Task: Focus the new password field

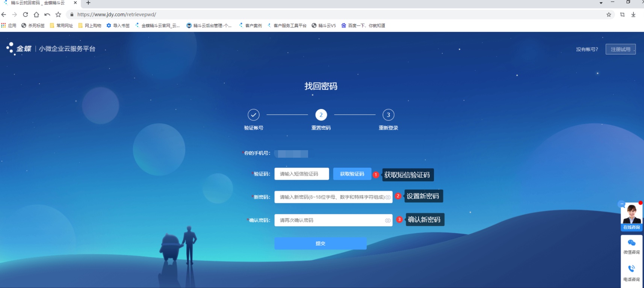Action: click(x=333, y=197)
